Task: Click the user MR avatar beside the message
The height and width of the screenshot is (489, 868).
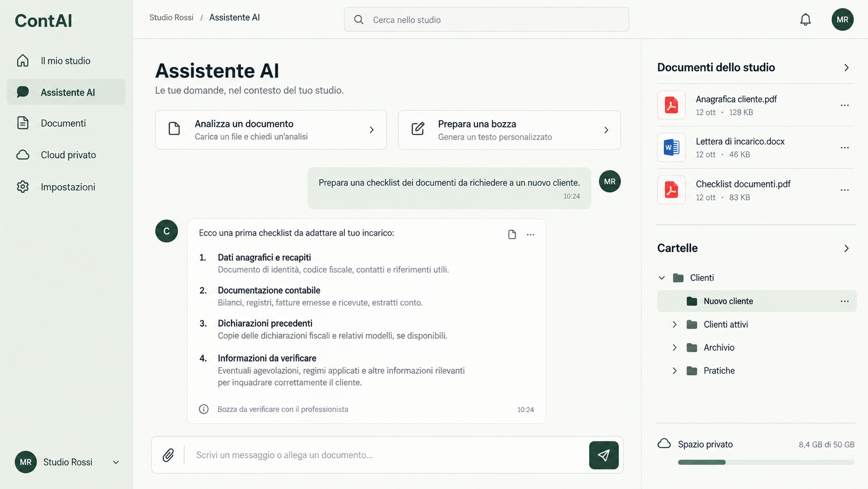Action: (x=609, y=181)
